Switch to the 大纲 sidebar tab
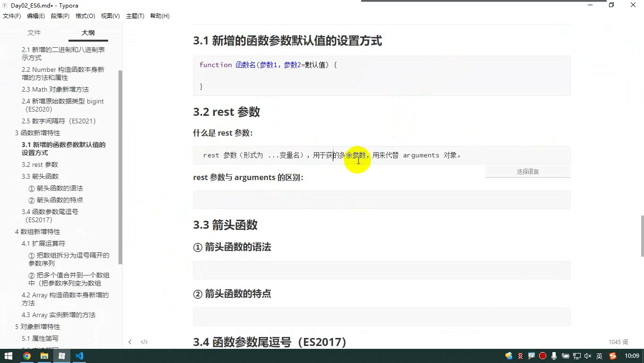 click(x=88, y=33)
